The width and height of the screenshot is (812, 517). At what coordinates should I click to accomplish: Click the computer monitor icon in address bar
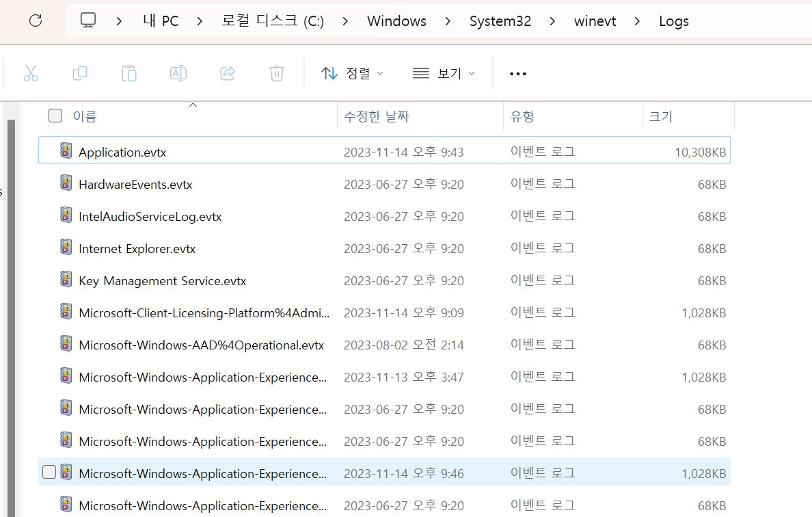point(88,21)
